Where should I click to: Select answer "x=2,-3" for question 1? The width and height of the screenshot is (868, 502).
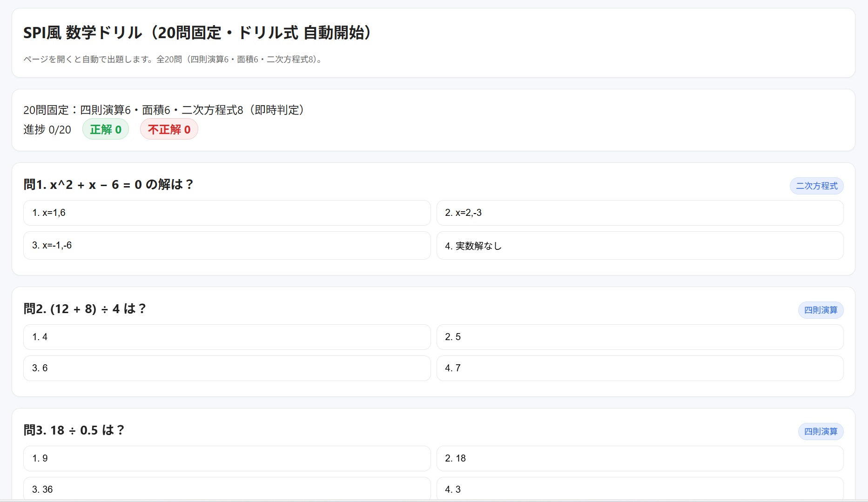[x=640, y=213]
